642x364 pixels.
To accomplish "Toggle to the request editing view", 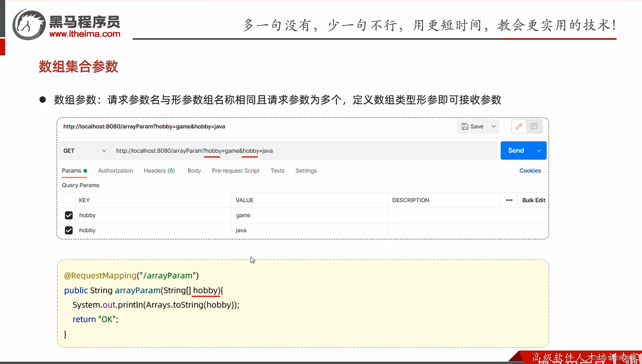I will coord(518,126).
